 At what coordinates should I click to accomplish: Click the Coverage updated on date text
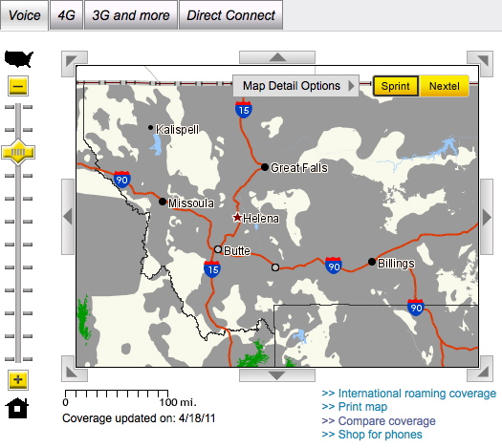click(x=139, y=418)
